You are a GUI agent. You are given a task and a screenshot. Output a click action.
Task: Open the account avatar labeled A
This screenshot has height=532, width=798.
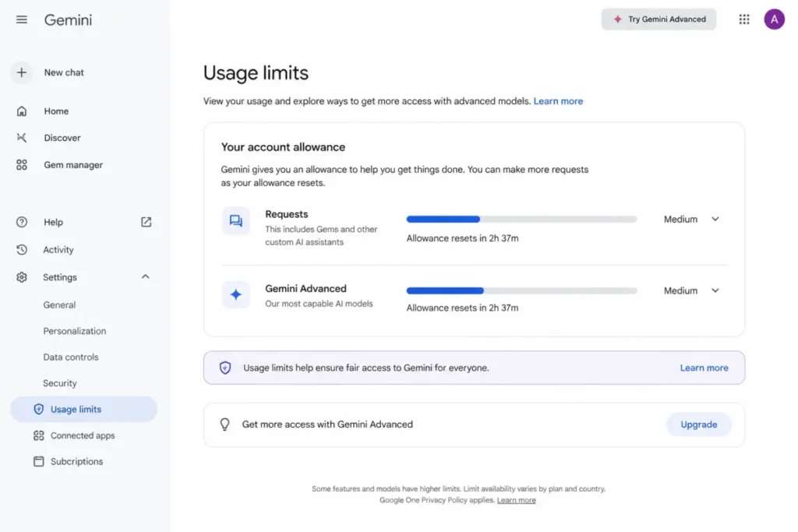[774, 19]
